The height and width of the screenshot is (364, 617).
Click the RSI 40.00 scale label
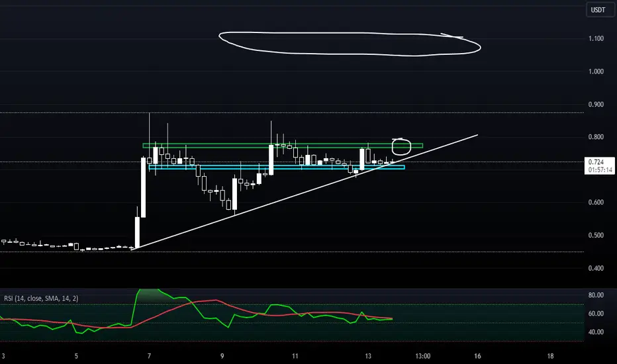(596, 332)
